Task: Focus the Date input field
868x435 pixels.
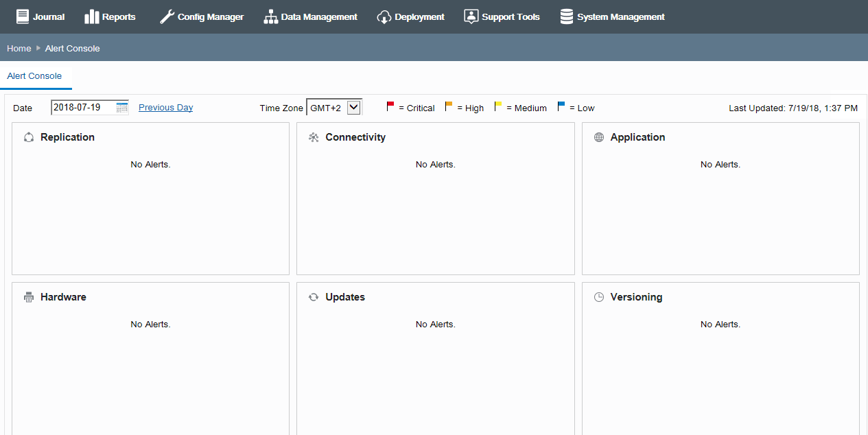Action: [84, 107]
